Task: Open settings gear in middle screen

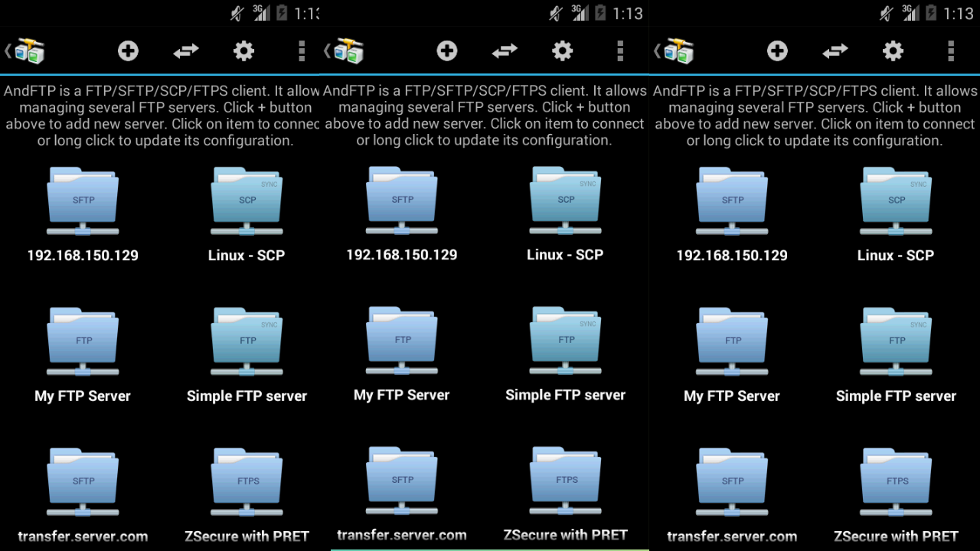Action: tap(563, 51)
